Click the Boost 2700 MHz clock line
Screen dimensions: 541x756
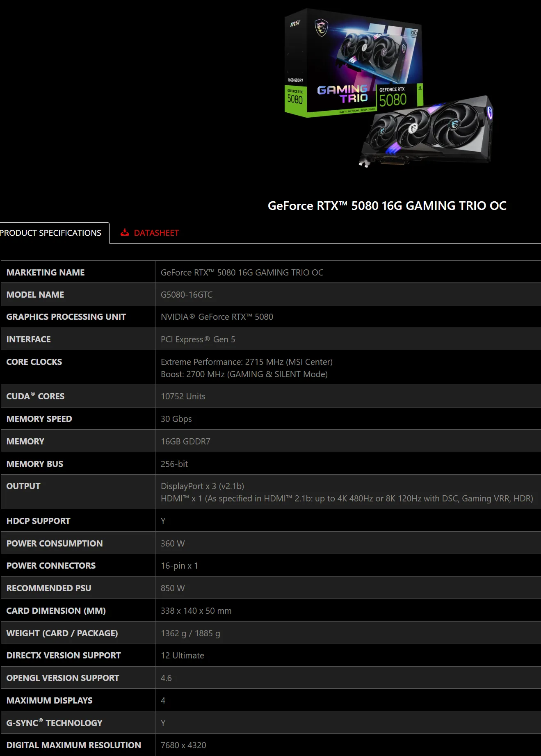(244, 374)
